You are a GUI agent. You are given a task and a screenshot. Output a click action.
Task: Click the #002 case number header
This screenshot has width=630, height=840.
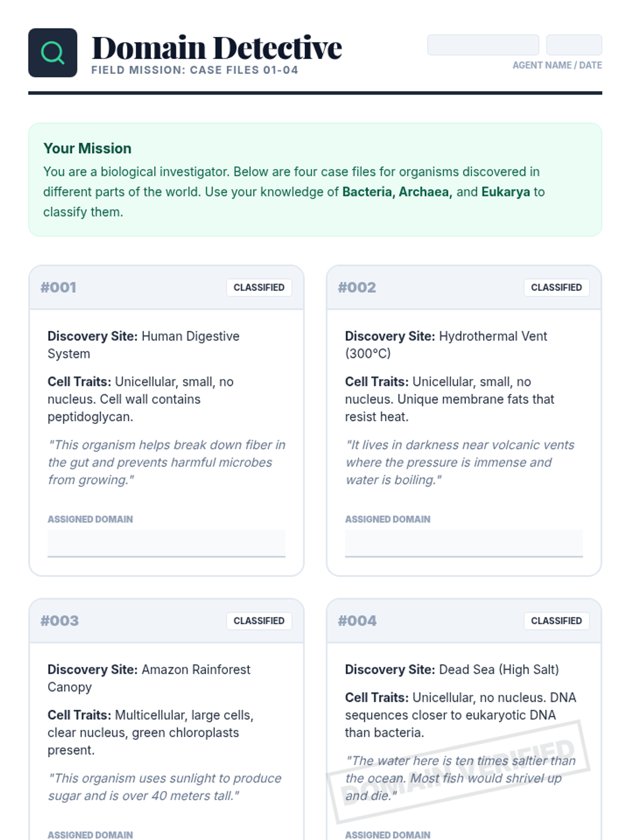357,287
